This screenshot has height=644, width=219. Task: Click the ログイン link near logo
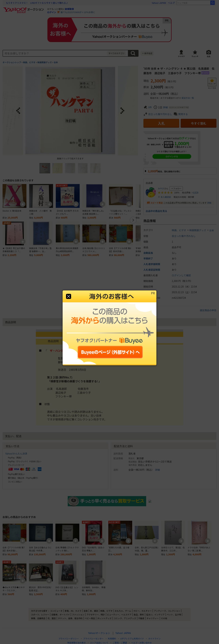pos(52,12)
